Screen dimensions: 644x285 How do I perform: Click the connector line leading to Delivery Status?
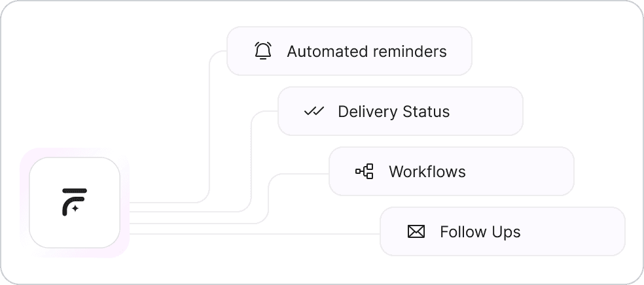point(251,163)
